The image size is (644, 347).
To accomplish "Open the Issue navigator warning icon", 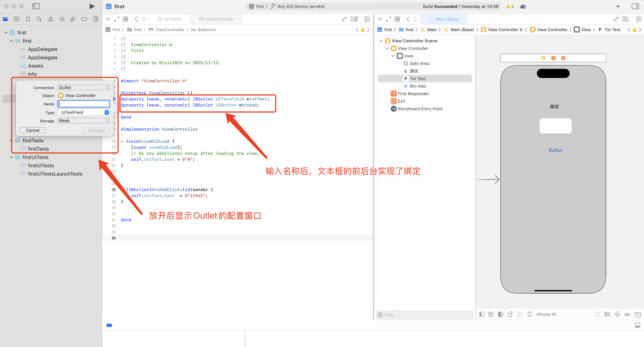I will 51,19.
